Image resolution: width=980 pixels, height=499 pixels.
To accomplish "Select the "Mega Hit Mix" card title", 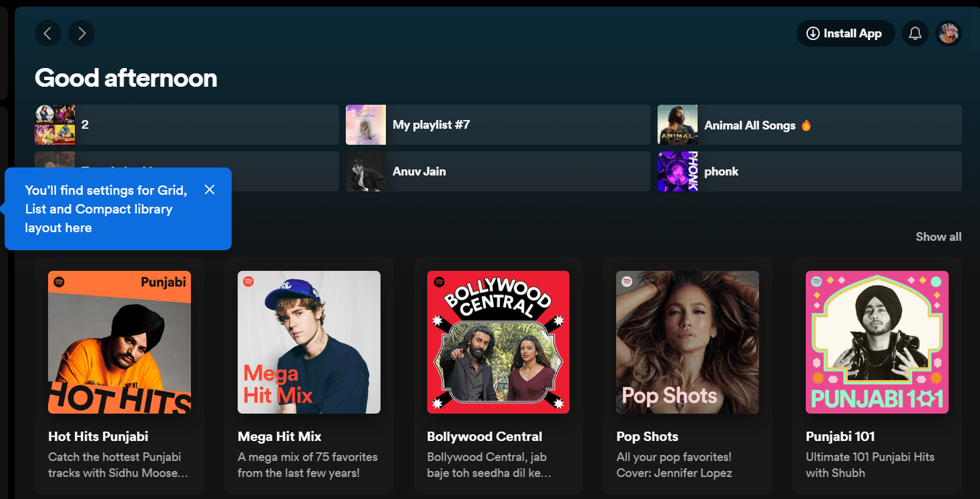I will (280, 437).
